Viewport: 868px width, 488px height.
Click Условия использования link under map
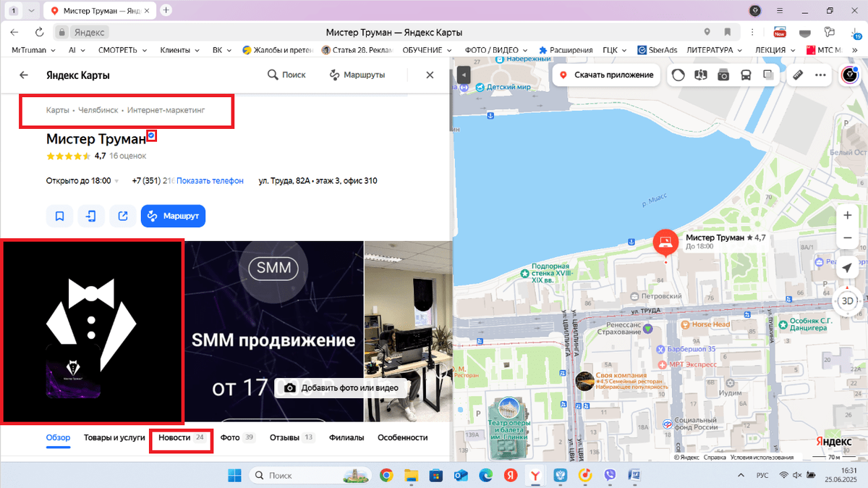(762, 458)
